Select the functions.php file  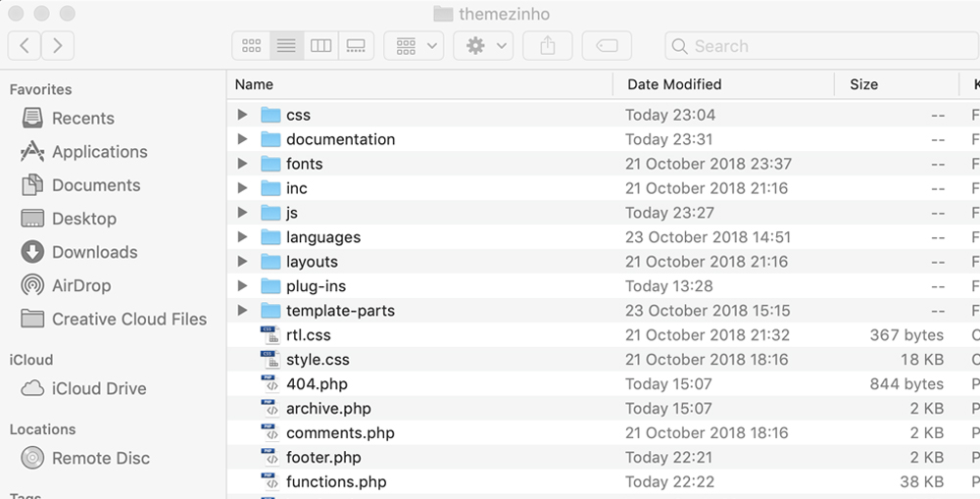[x=335, y=481]
